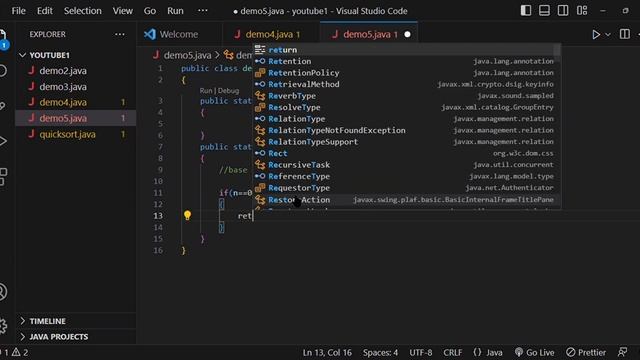This screenshot has width=640, height=360.
Task: Switch to the demo4.java tab
Action: point(272,34)
